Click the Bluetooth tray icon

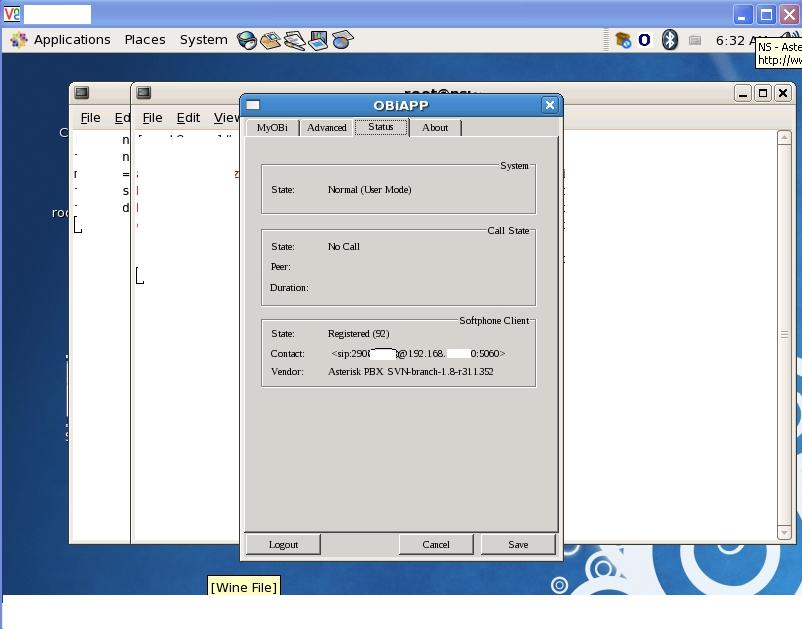click(x=670, y=40)
